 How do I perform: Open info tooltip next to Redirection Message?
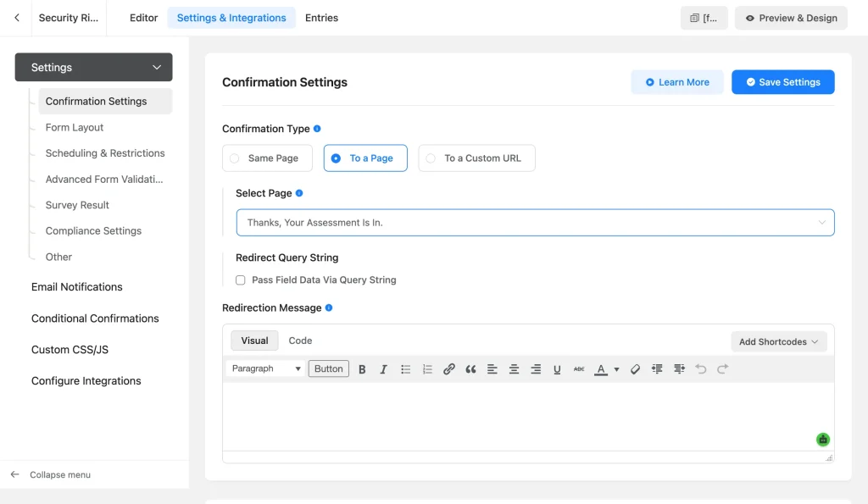(x=329, y=307)
